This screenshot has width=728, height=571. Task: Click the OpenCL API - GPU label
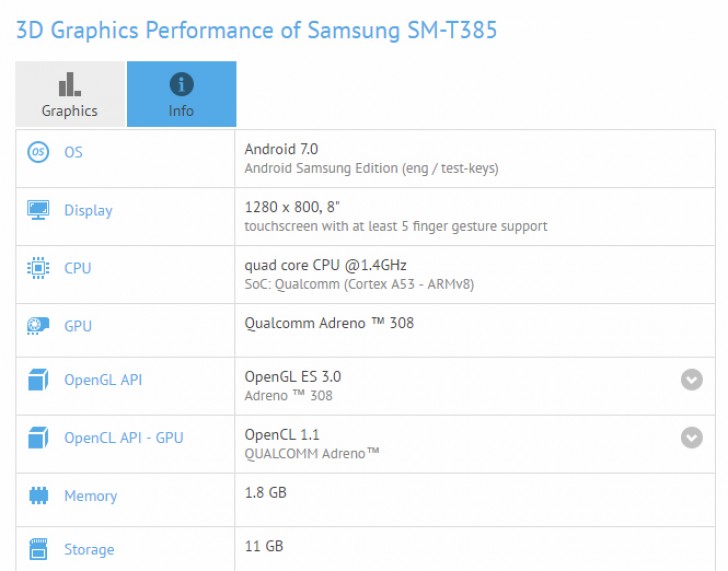point(124,437)
